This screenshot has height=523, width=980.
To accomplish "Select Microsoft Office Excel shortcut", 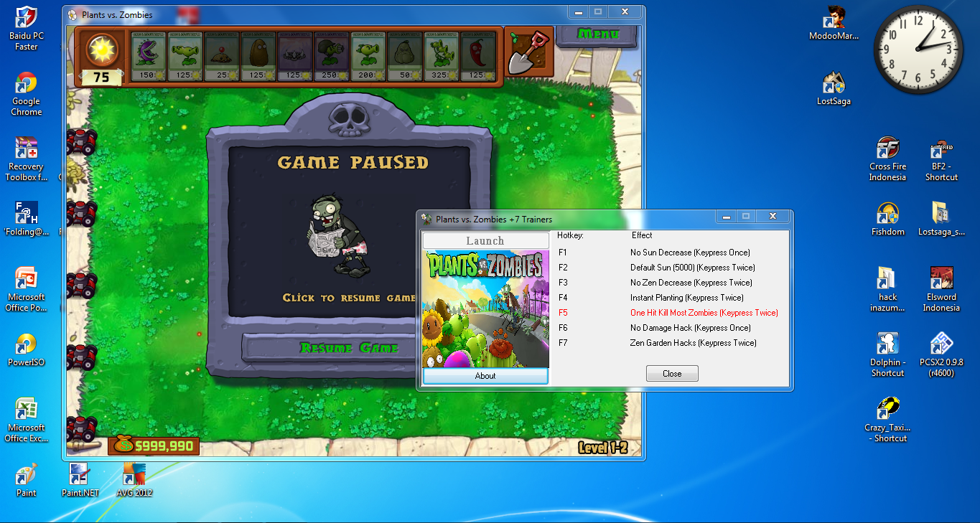I will click(27, 420).
